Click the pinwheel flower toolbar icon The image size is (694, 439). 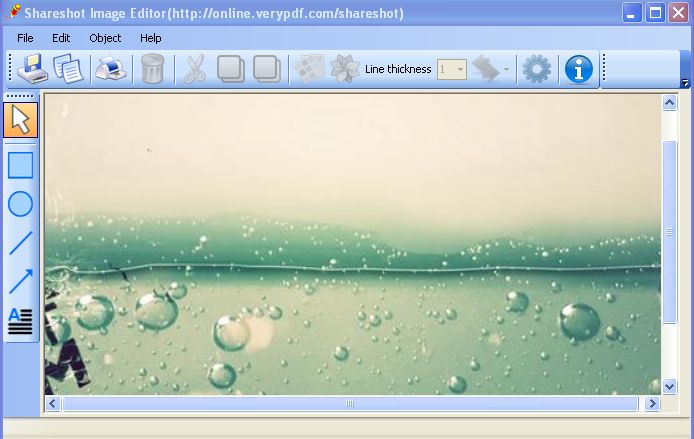[344, 69]
